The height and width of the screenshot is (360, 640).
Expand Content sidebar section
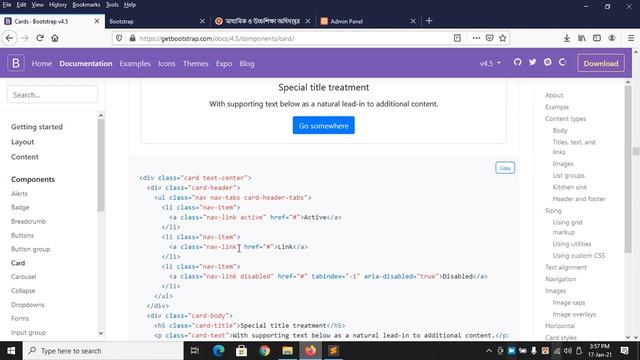[24, 157]
